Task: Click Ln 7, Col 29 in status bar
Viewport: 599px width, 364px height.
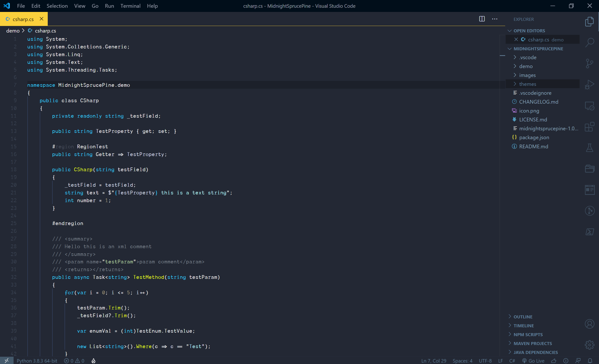Action: click(434, 360)
